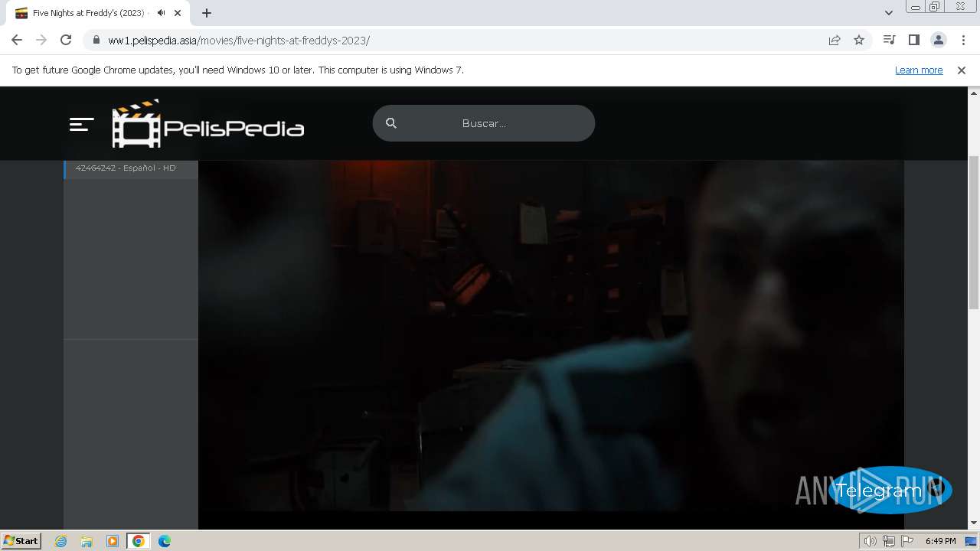Open a new browser tab
980x551 pixels.
click(x=207, y=13)
